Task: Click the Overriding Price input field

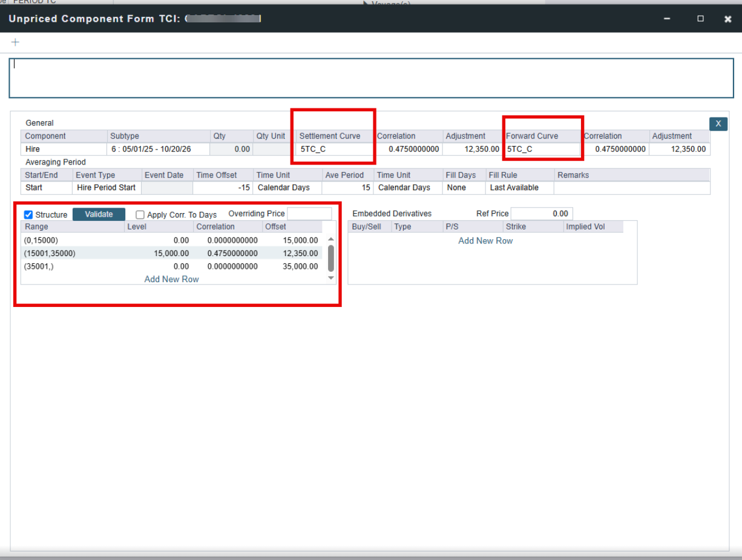Action: (x=309, y=214)
